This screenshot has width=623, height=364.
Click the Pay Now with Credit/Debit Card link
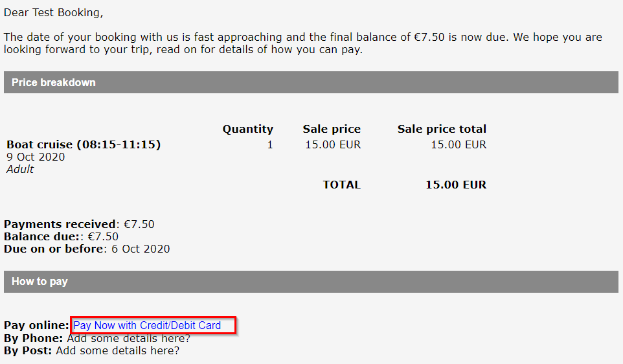point(147,325)
